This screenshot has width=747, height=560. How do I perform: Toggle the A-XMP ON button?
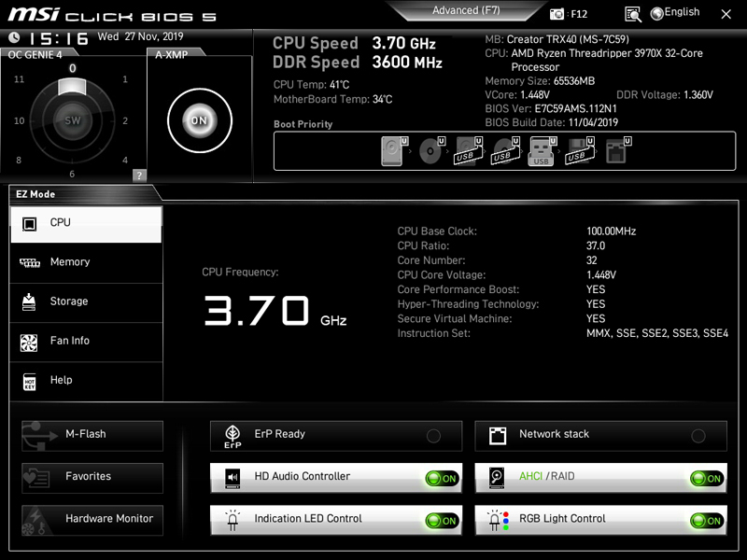pos(200,120)
